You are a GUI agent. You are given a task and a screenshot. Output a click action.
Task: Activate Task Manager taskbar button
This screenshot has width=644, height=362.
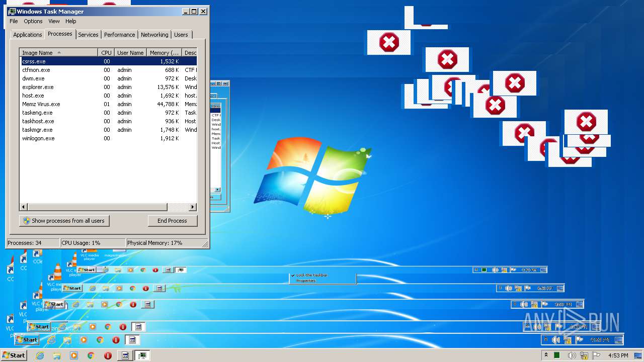143,355
